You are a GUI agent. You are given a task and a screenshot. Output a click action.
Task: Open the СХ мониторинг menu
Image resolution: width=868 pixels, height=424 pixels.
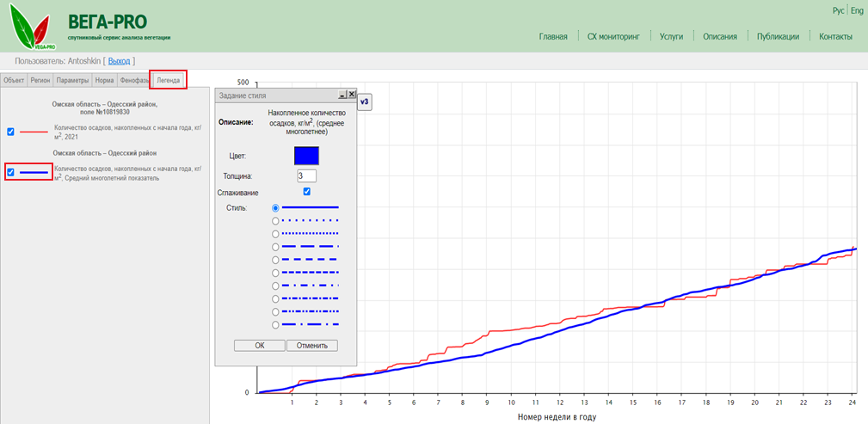point(613,37)
